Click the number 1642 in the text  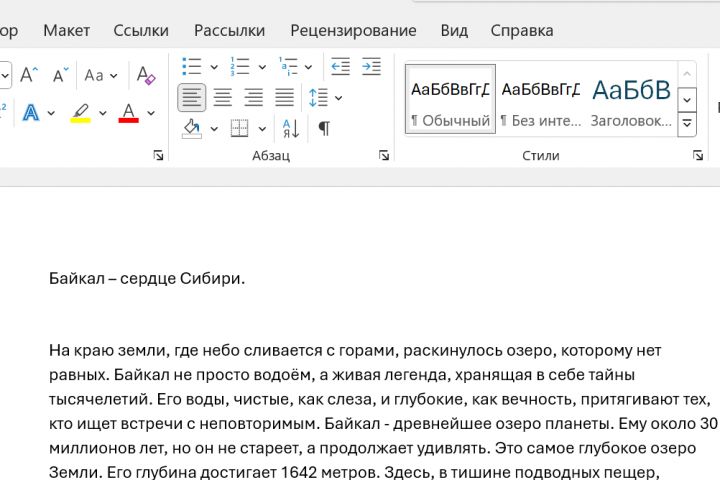[299, 473]
